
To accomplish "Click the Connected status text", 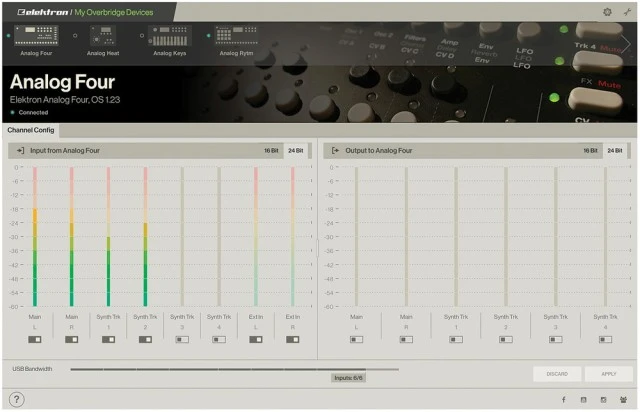I will [x=33, y=112].
